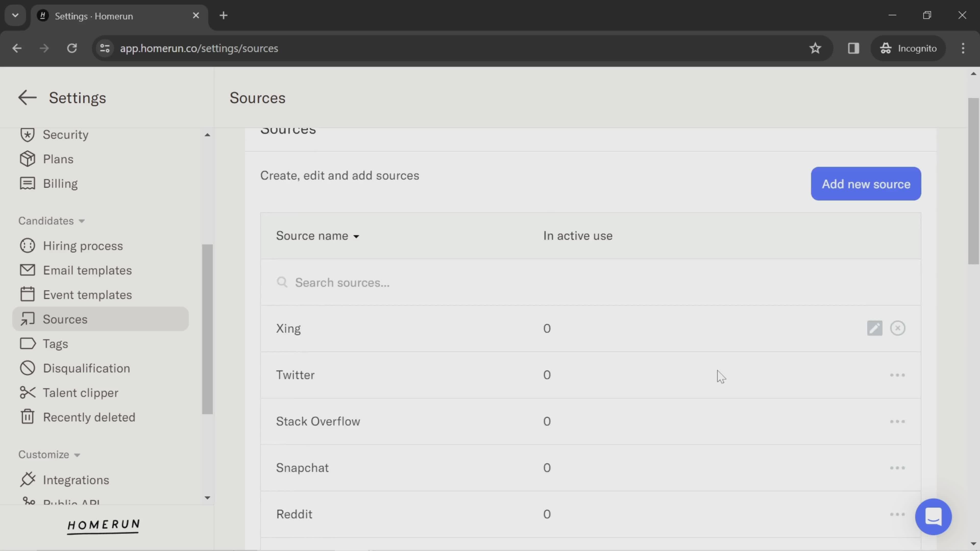Open Event templates settings

pyautogui.click(x=88, y=295)
